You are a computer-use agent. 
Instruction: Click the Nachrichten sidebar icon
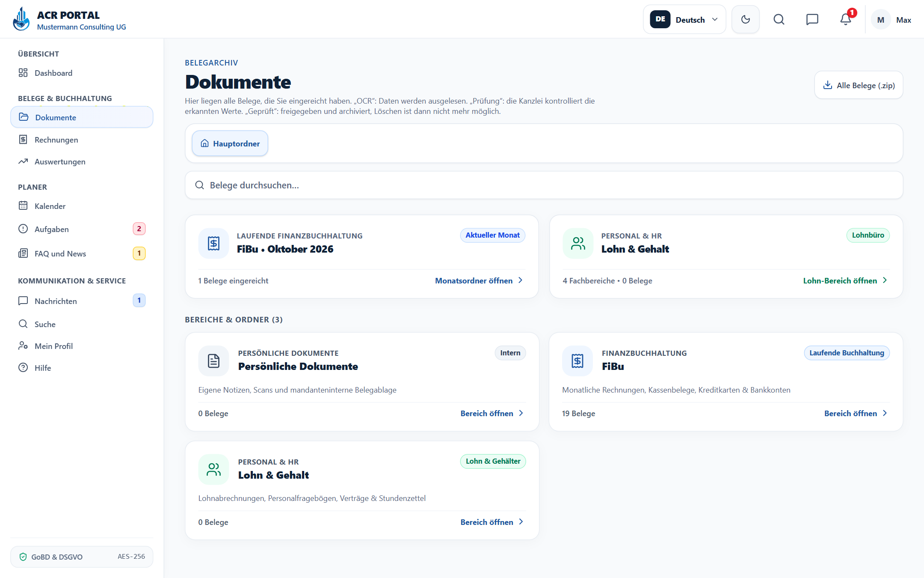23,301
